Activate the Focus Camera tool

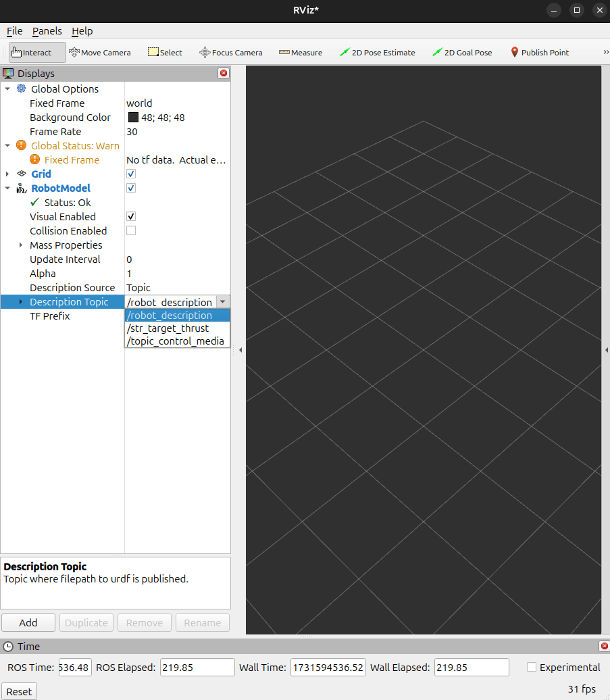click(231, 53)
